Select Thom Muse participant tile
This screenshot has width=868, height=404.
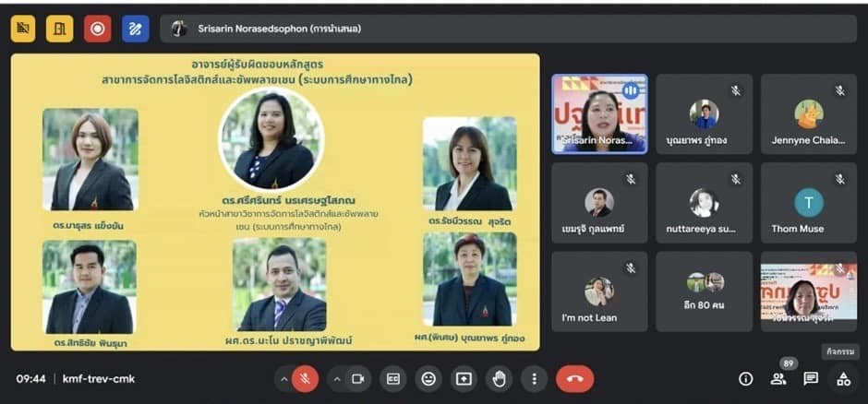[809, 203]
